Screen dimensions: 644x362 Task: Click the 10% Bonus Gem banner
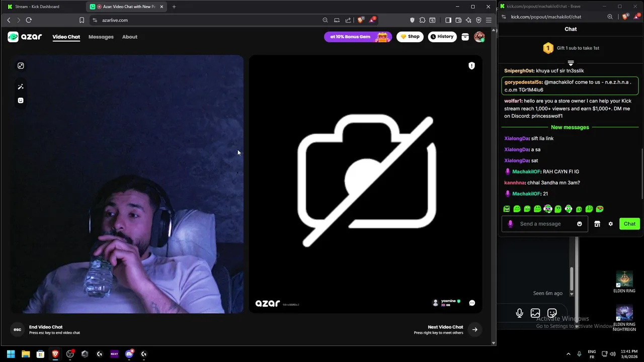(358, 37)
